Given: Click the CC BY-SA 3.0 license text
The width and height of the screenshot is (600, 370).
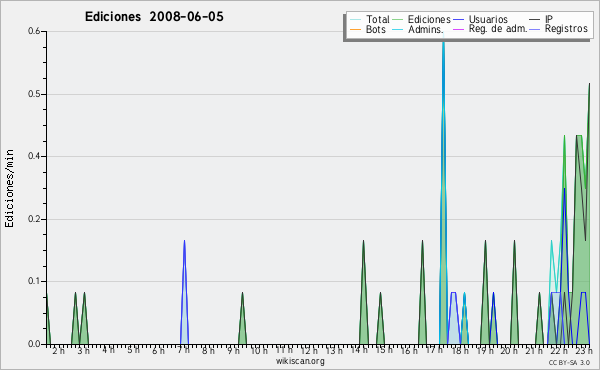Looking at the screenshot, I should [x=569, y=362].
